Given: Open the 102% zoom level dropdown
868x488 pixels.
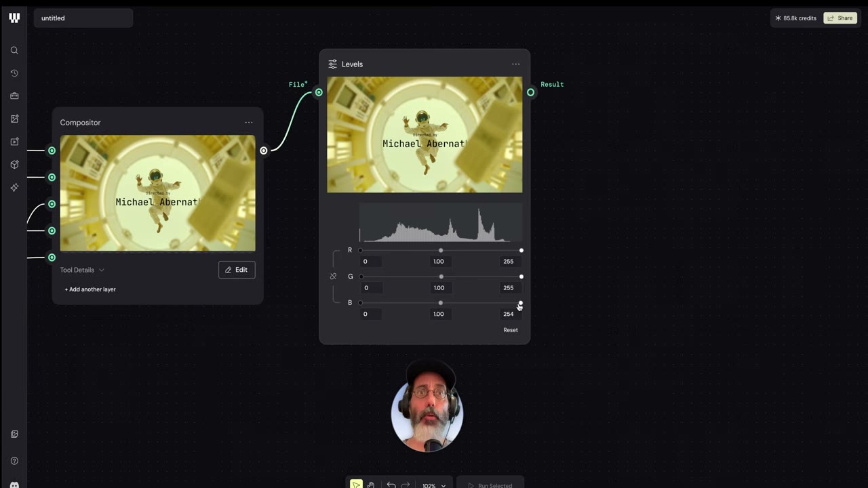Looking at the screenshot, I should click(x=434, y=485).
